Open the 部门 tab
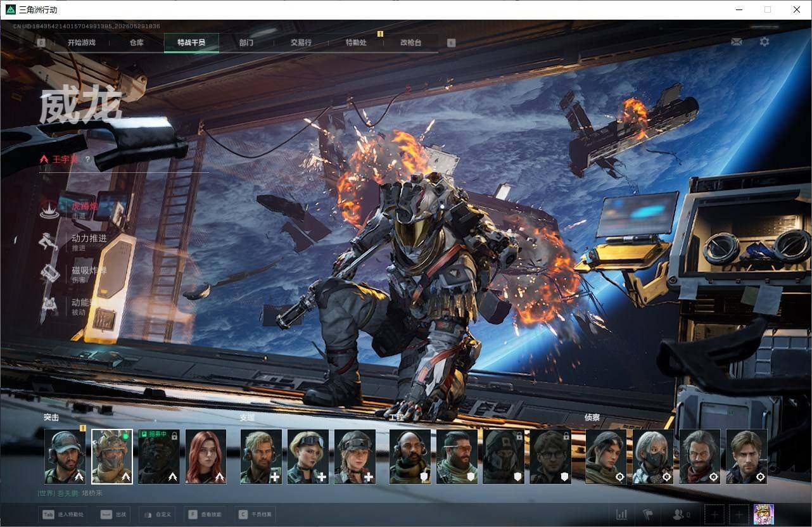 point(246,43)
